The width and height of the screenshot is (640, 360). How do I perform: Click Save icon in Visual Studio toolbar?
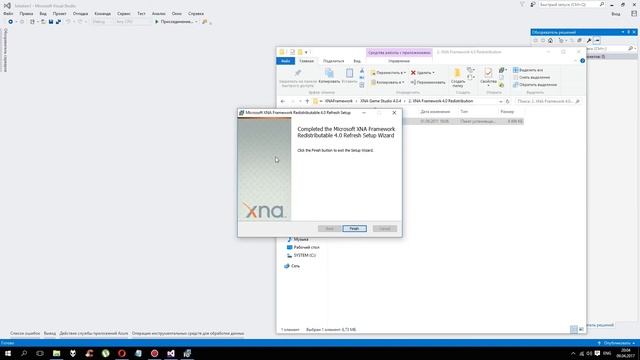[51, 22]
